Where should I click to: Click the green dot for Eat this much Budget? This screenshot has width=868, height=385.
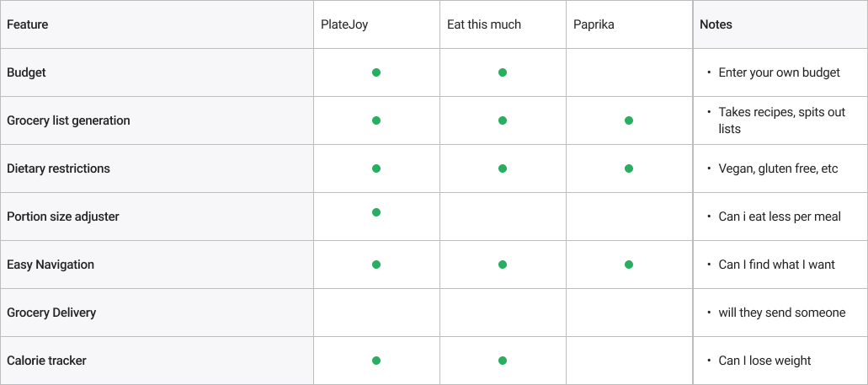click(x=503, y=72)
